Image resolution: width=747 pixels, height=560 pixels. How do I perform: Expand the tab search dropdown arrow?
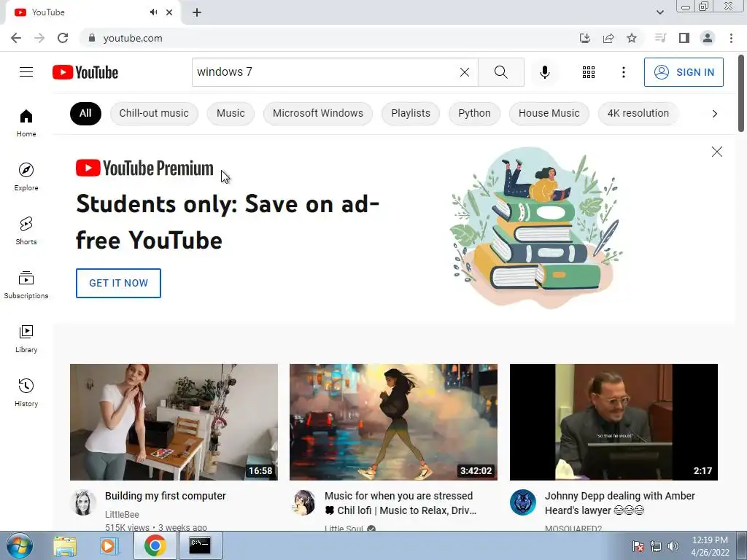click(x=659, y=12)
